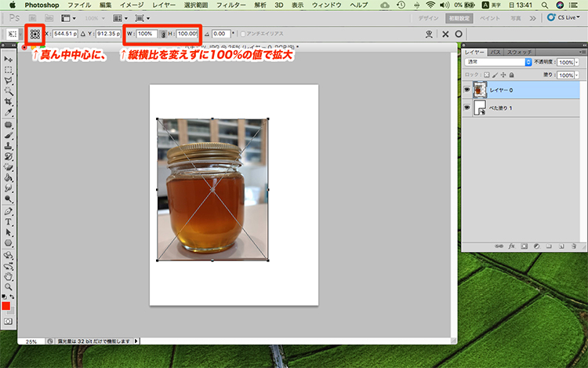588x368 pixels.
Task: Open layer style fx menu
Action: pyautogui.click(x=511, y=246)
